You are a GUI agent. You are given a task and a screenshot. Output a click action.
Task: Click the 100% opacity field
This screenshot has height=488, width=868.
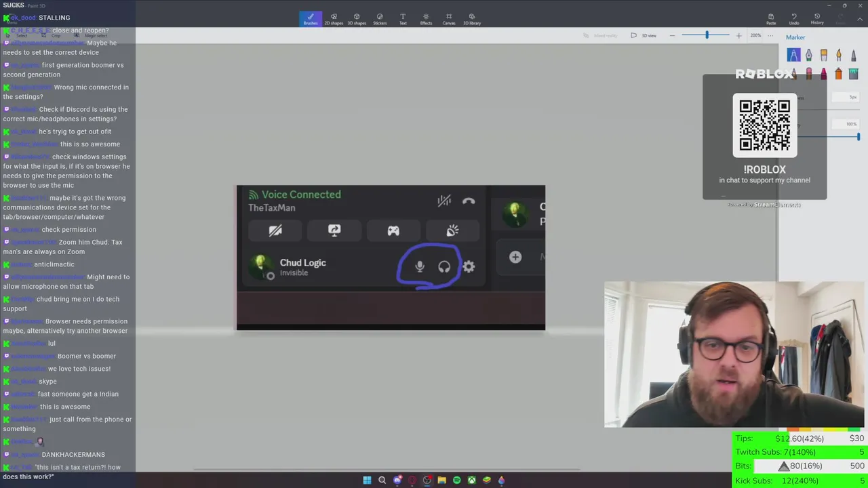coord(846,124)
